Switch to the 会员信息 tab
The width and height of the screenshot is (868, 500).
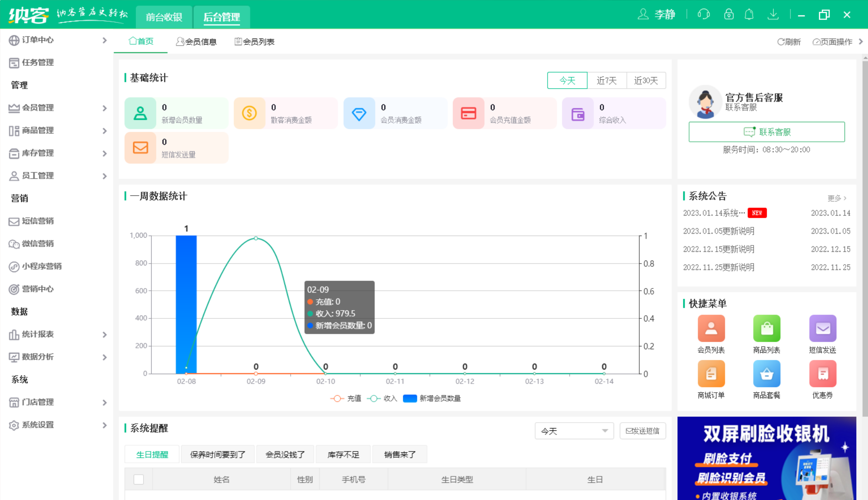[x=197, y=41]
